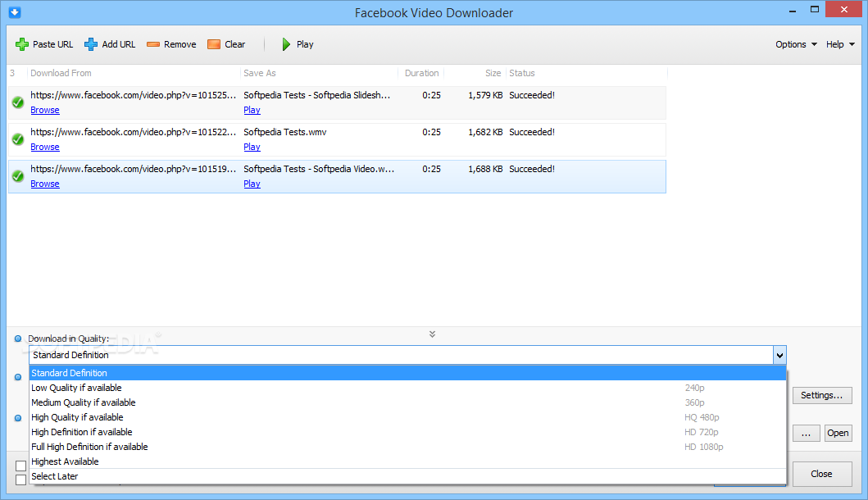Select the Download in Quality radio button
Image resolution: width=868 pixels, height=500 pixels.
point(18,339)
